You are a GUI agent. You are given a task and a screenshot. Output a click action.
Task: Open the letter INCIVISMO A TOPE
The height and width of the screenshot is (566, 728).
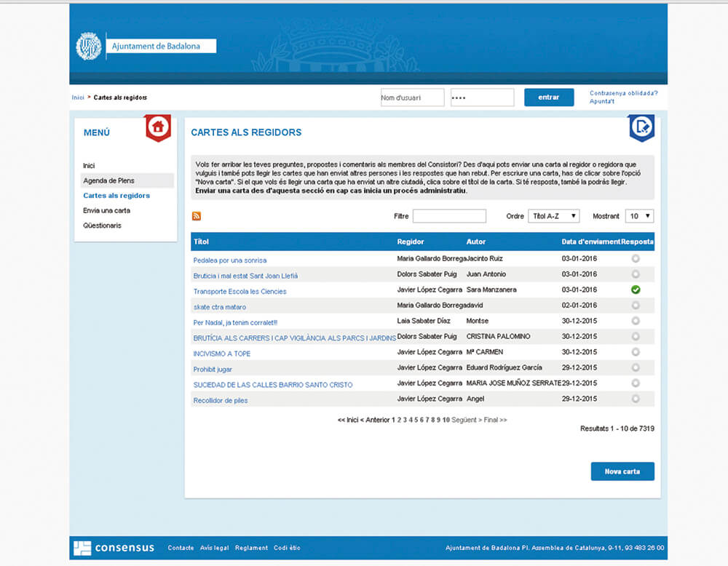click(222, 354)
